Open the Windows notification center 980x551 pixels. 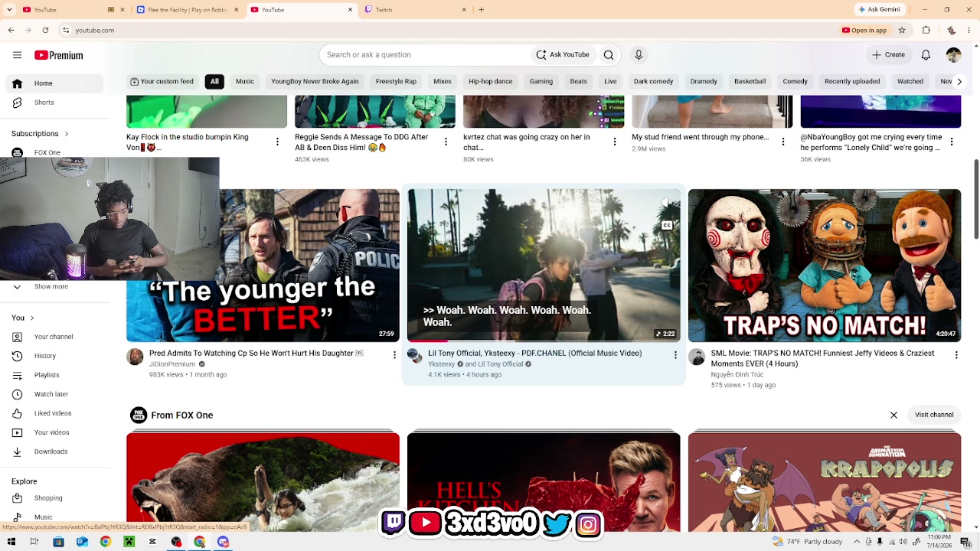(x=965, y=542)
